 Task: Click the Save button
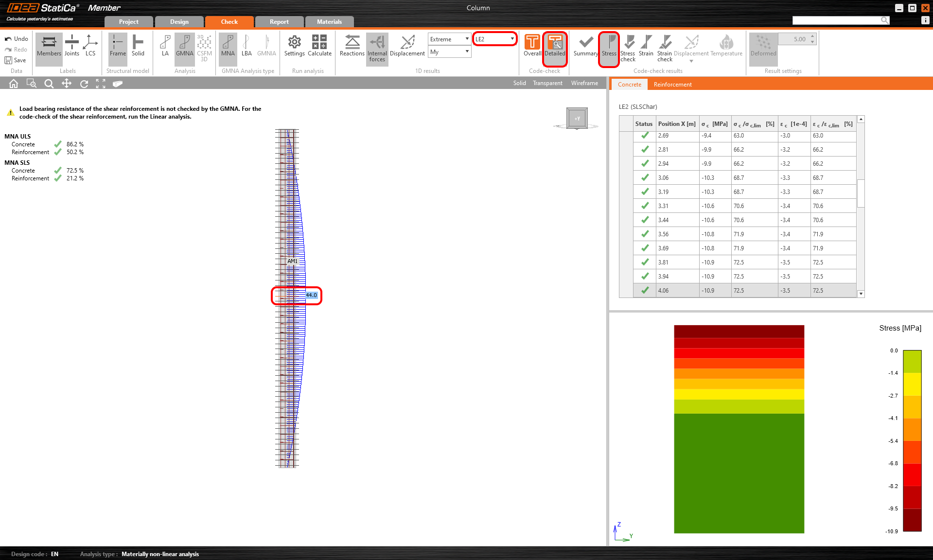coord(16,60)
